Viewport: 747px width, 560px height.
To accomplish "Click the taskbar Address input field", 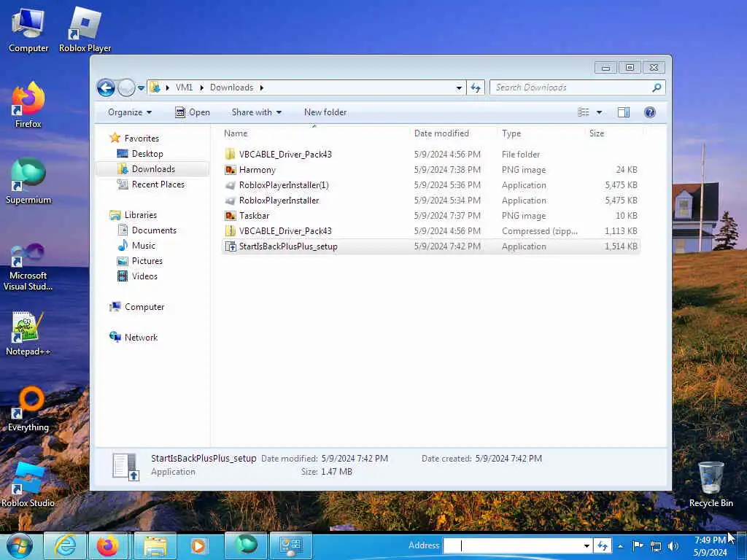I will pos(512,545).
